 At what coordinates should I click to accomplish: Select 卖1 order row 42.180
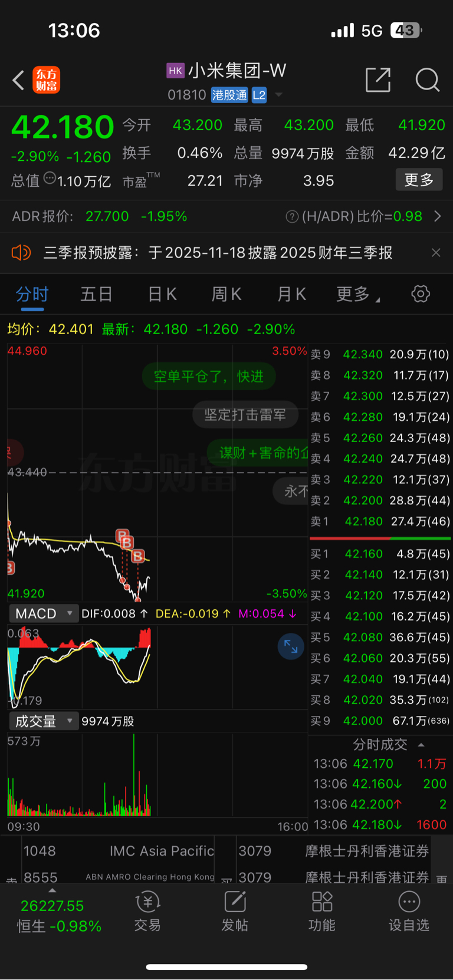pyautogui.click(x=380, y=522)
